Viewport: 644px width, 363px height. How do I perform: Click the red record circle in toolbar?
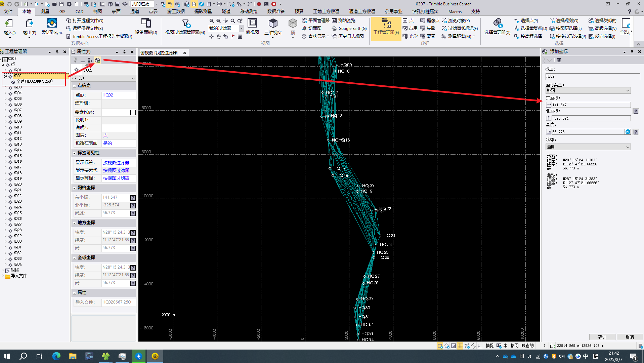tap(259, 4)
